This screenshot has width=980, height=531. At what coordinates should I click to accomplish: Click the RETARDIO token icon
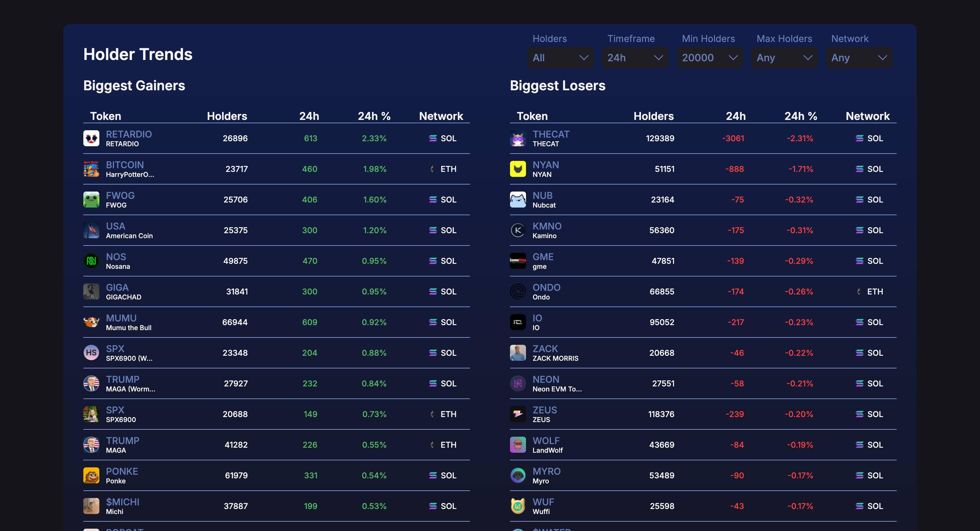[x=91, y=138]
